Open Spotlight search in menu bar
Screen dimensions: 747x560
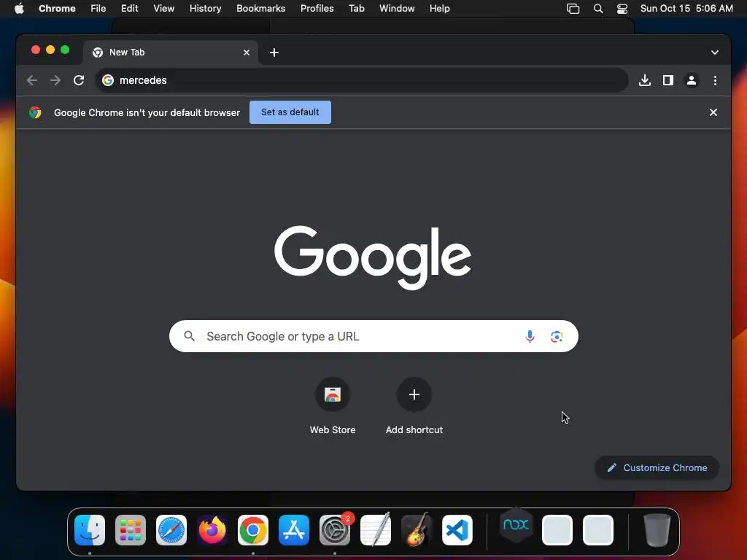point(598,9)
